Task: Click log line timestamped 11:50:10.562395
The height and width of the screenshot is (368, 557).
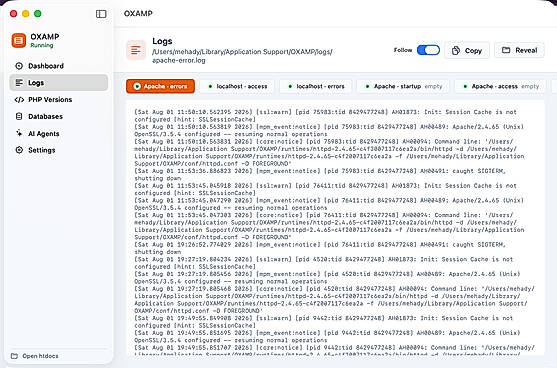Action: click(325, 116)
